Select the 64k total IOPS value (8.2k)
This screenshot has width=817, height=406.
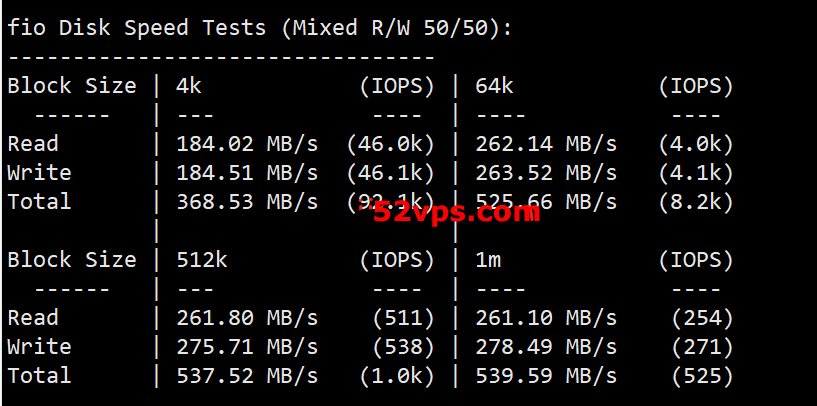[696, 201]
